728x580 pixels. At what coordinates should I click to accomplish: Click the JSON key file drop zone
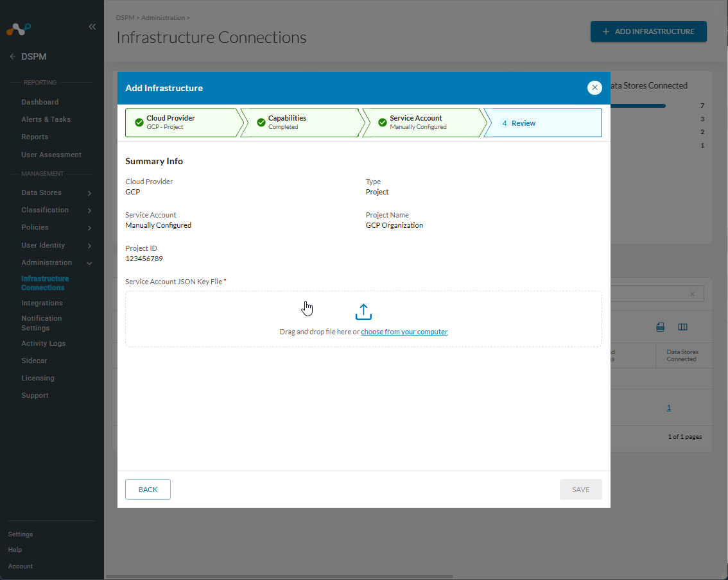click(x=363, y=319)
